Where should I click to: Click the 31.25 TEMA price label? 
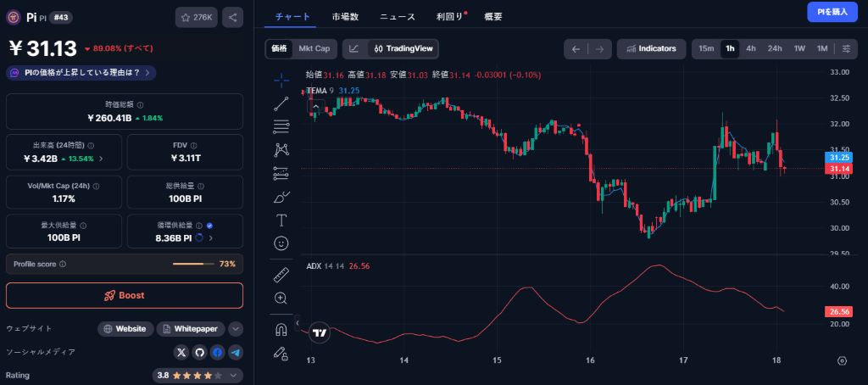(839, 158)
